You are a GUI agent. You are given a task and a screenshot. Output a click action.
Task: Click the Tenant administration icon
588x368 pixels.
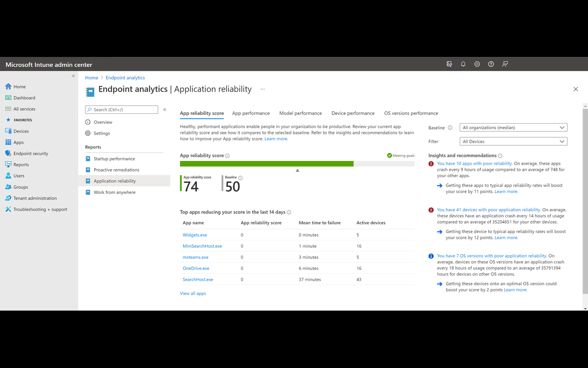click(x=8, y=198)
